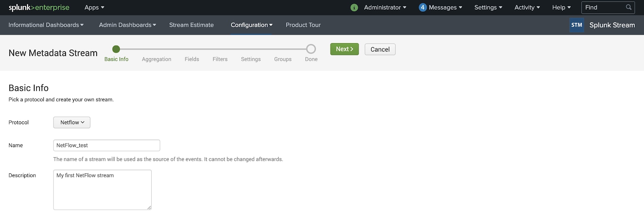The height and width of the screenshot is (223, 644).
Task: Click the 'Basic Info' section heading
Action: [29, 88]
